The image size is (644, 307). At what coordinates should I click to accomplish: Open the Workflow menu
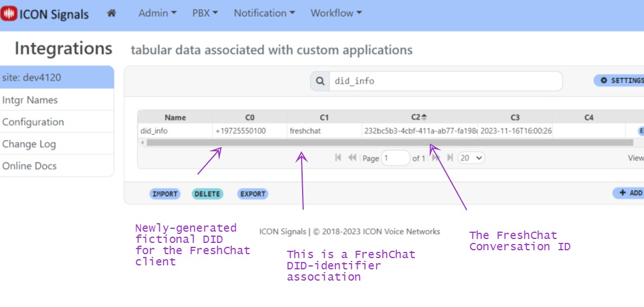point(336,13)
